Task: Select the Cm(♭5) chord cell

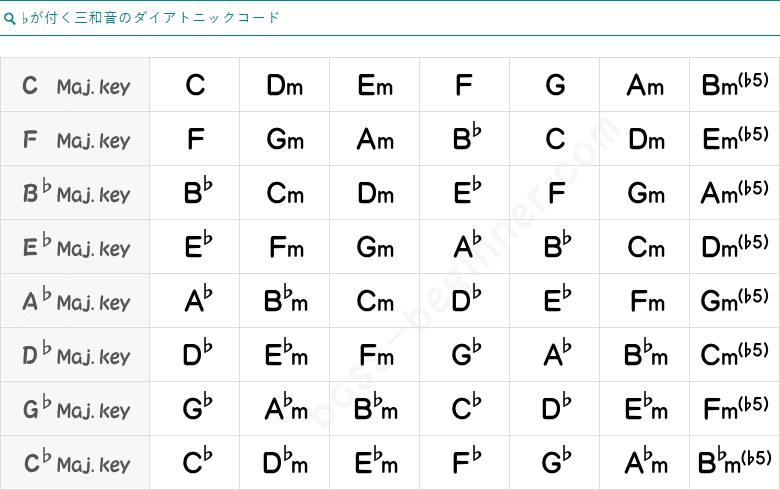Action: [735, 355]
